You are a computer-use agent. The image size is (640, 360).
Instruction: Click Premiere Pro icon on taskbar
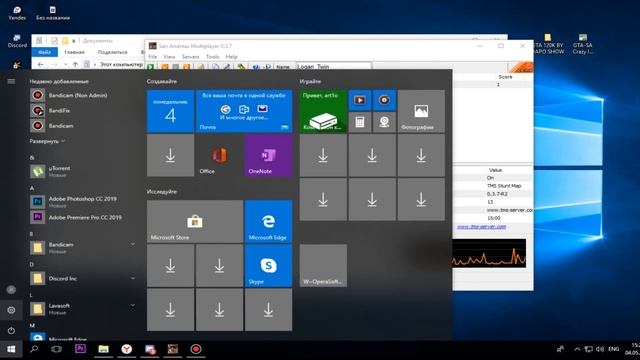[80, 349]
